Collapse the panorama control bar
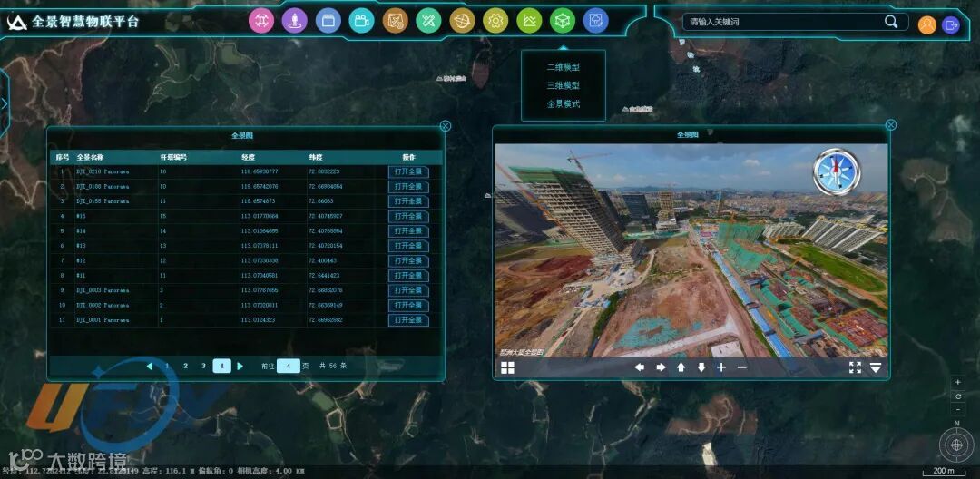Viewport: 980px width, 479px height. 876,367
